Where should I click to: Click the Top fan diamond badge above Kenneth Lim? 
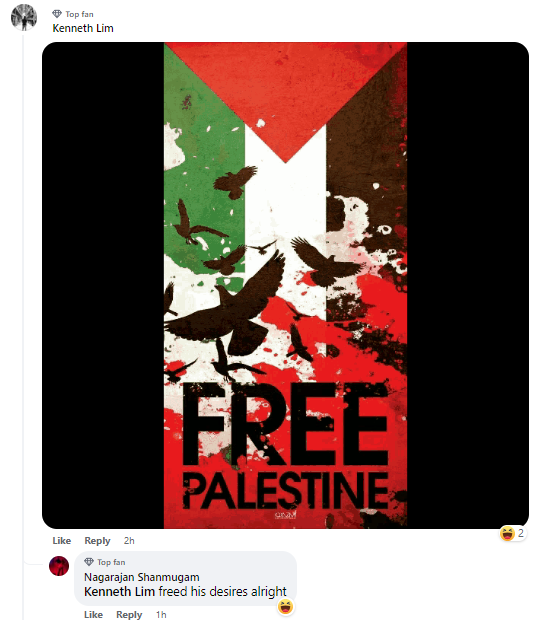(x=57, y=14)
